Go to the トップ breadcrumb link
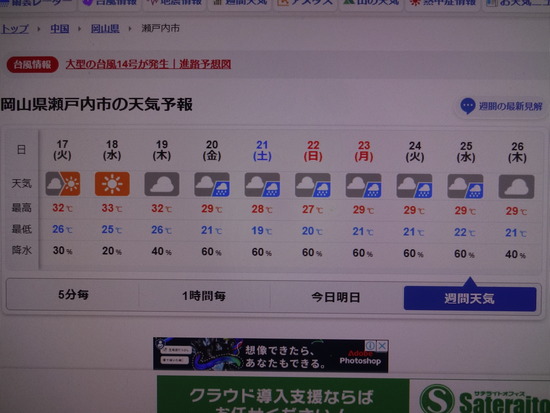Screen dimensions: 550x413 click(x=15, y=29)
